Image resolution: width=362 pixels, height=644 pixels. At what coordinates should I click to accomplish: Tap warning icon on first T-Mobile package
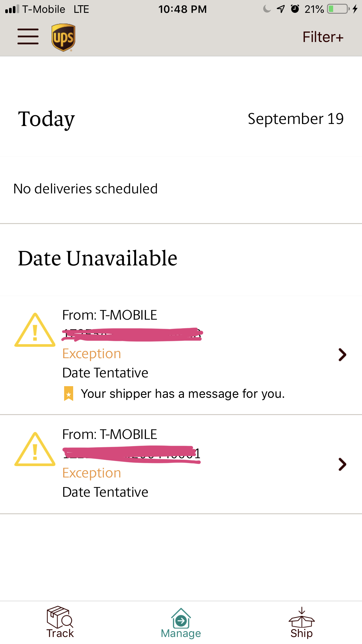35,330
